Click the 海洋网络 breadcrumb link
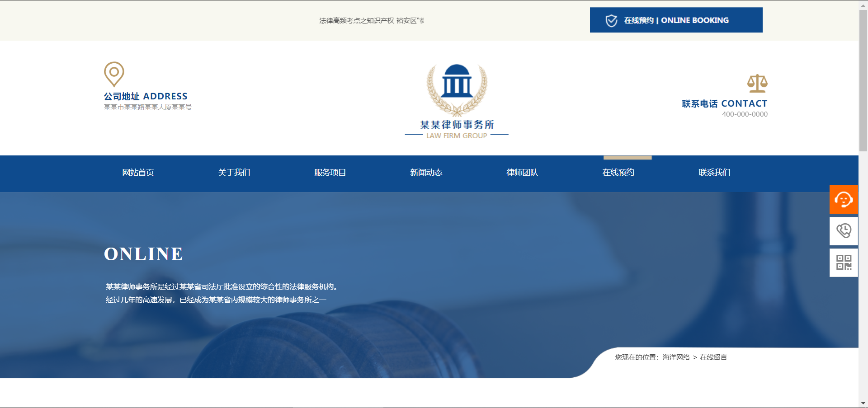 click(676, 357)
